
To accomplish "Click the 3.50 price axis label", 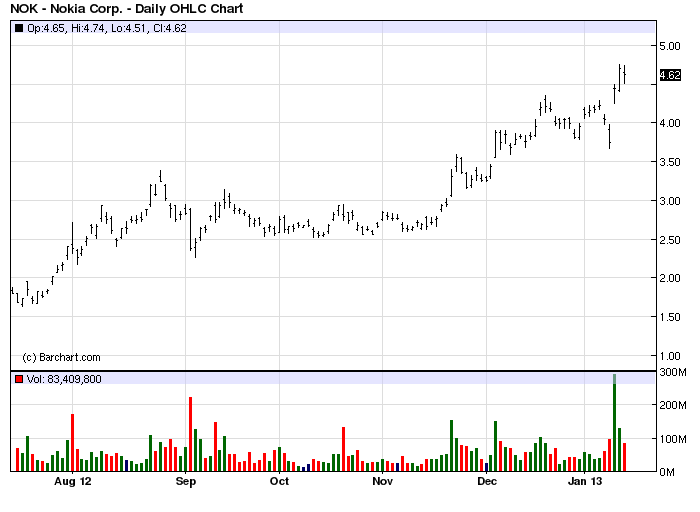I will coord(670,162).
